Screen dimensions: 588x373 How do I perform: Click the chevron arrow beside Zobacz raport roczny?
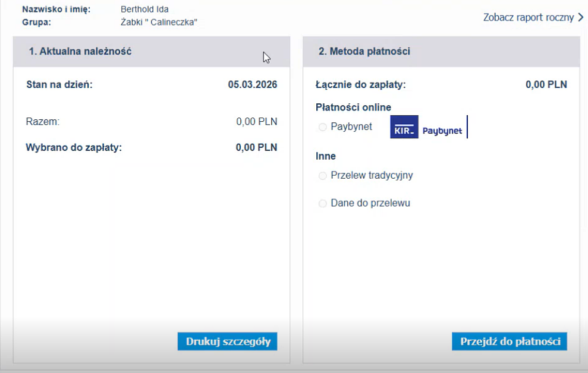pos(580,18)
